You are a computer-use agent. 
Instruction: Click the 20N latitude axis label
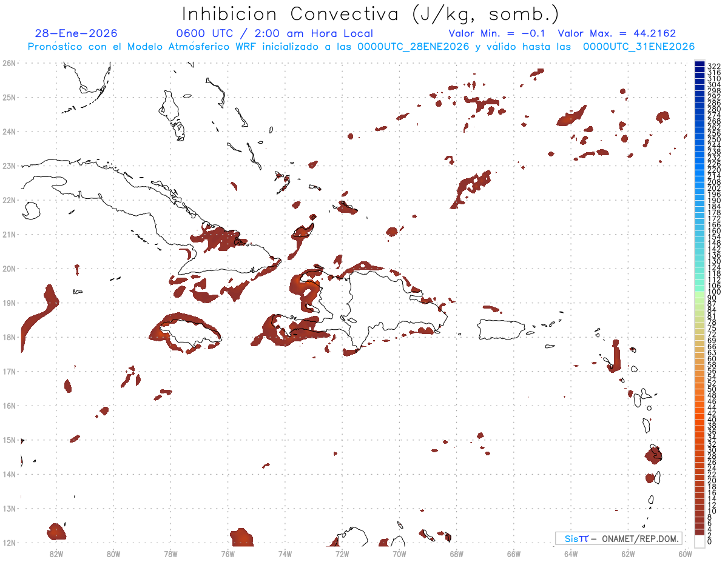pos(9,269)
